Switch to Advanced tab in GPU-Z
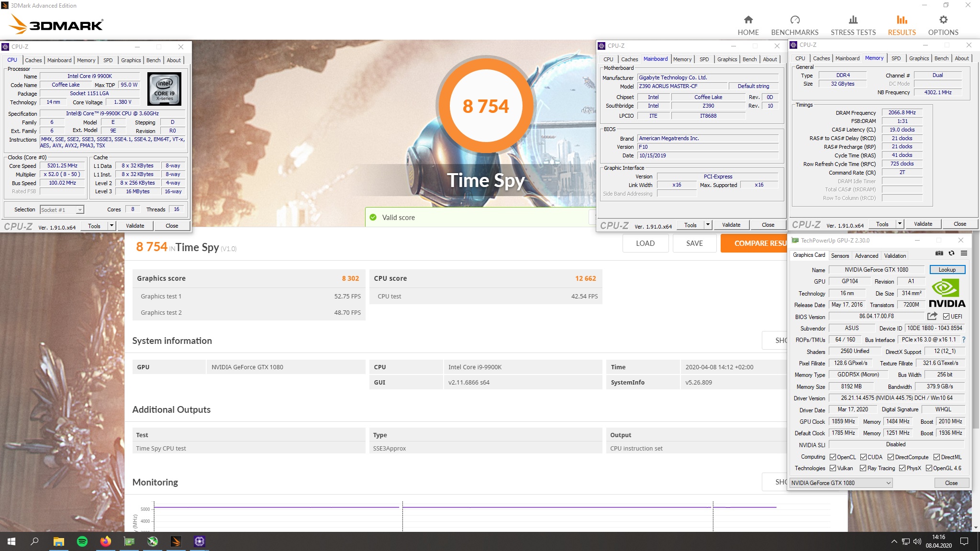Image resolution: width=980 pixels, height=551 pixels. coord(866,256)
